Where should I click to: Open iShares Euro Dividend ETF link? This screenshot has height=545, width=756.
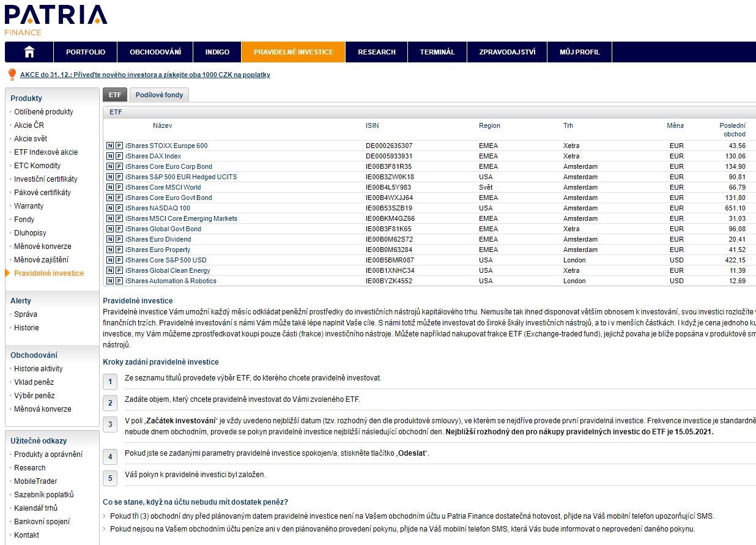[x=158, y=240]
